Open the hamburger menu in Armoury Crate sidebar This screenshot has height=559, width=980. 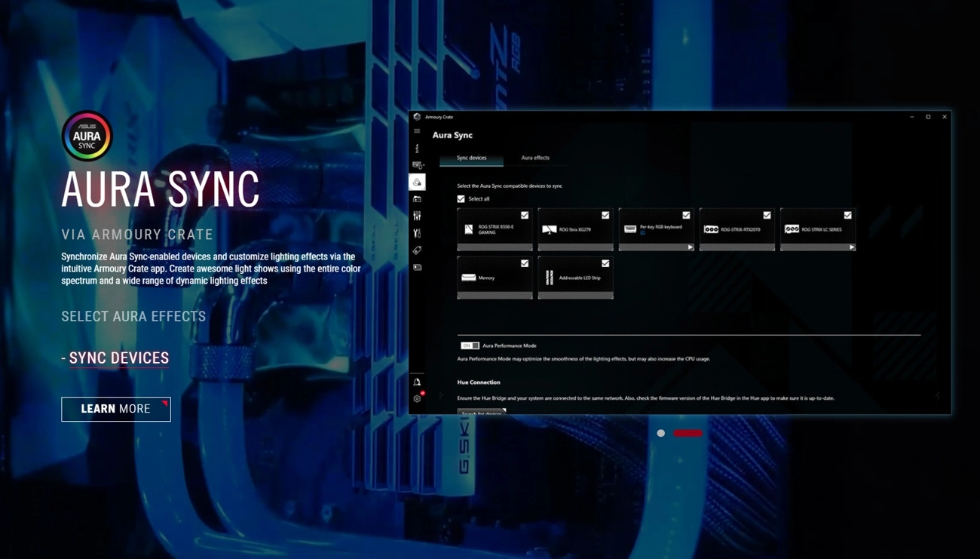[x=417, y=131]
